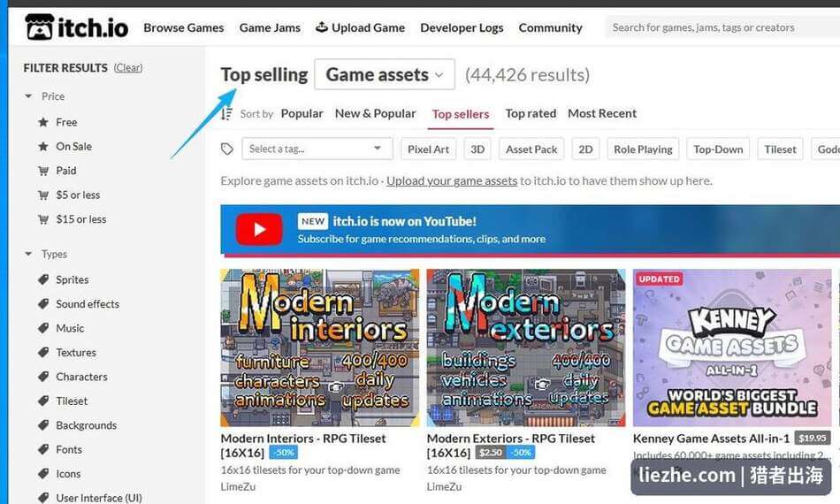Open Browse Games page
The image size is (840, 504).
184,27
